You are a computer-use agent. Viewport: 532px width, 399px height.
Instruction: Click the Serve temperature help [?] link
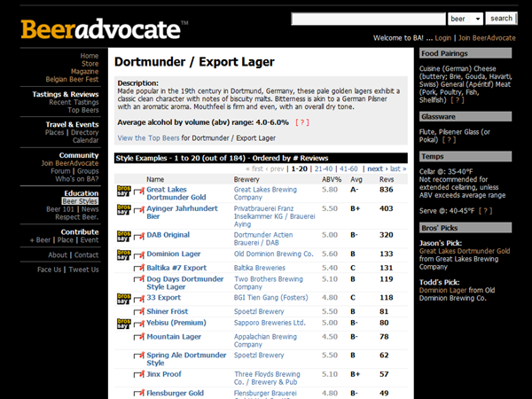click(485, 211)
